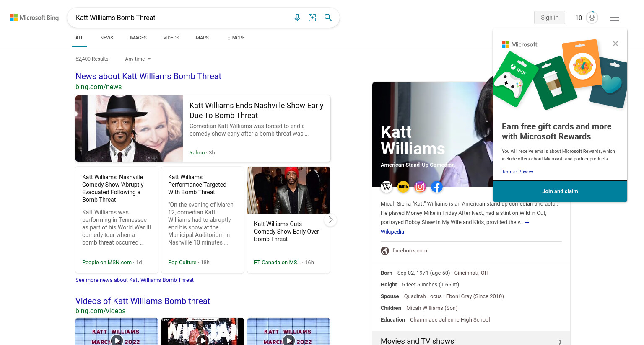Viewport: 644px width, 345px height.
Task: Close the Microsoft Rewards popup
Action: coord(615,44)
